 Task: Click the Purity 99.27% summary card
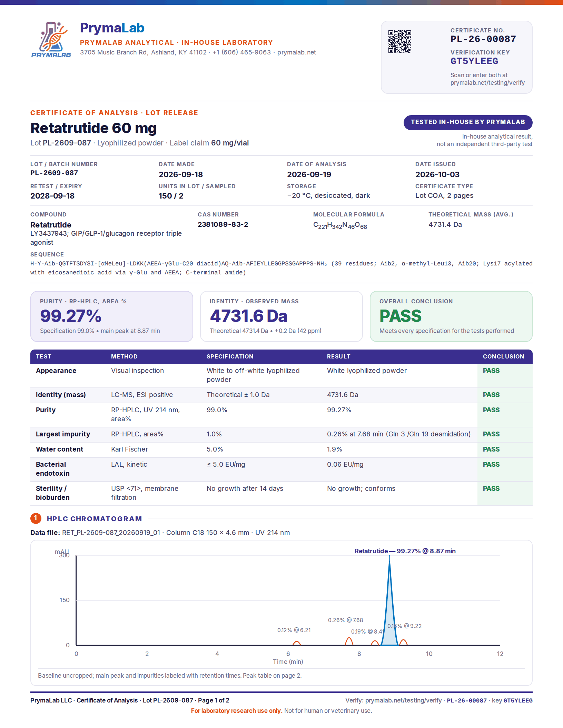[112, 316]
